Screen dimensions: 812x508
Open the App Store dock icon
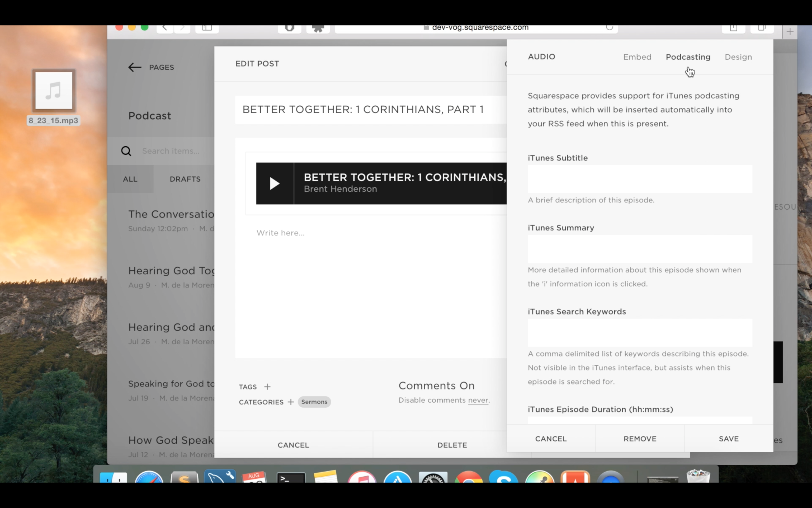coord(398,477)
